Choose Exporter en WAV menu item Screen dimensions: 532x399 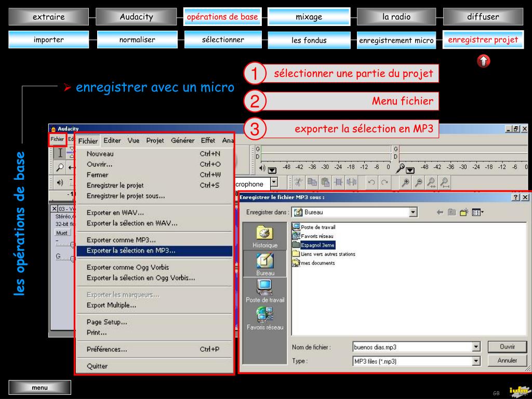(154, 212)
